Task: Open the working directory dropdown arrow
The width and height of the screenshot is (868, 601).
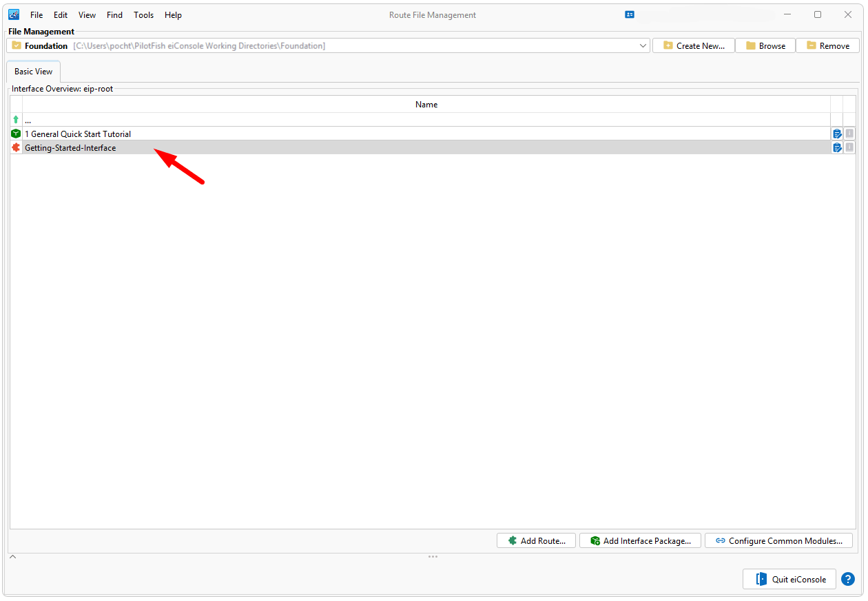Action: [643, 45]
